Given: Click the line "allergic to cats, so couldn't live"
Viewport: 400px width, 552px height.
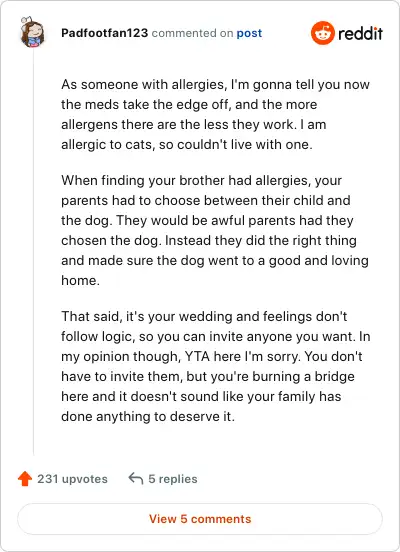Looking at the screenshot, I should click(187, 144).
